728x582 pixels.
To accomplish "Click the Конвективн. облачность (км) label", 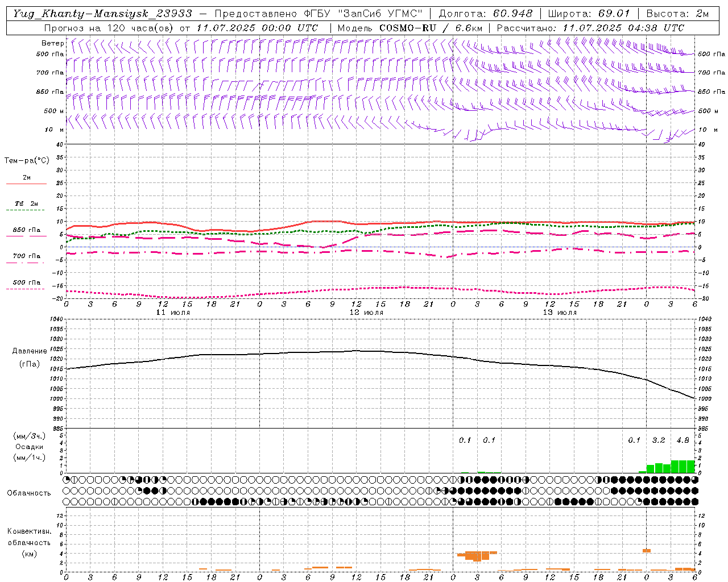I will pyautogui.click(x=29, y=542).
